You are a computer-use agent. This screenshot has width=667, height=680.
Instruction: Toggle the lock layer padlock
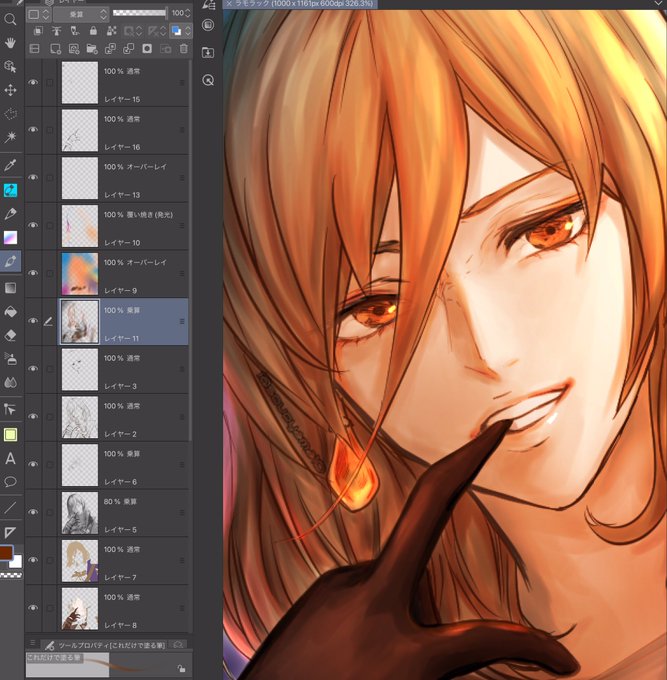[x=93, y=31]
